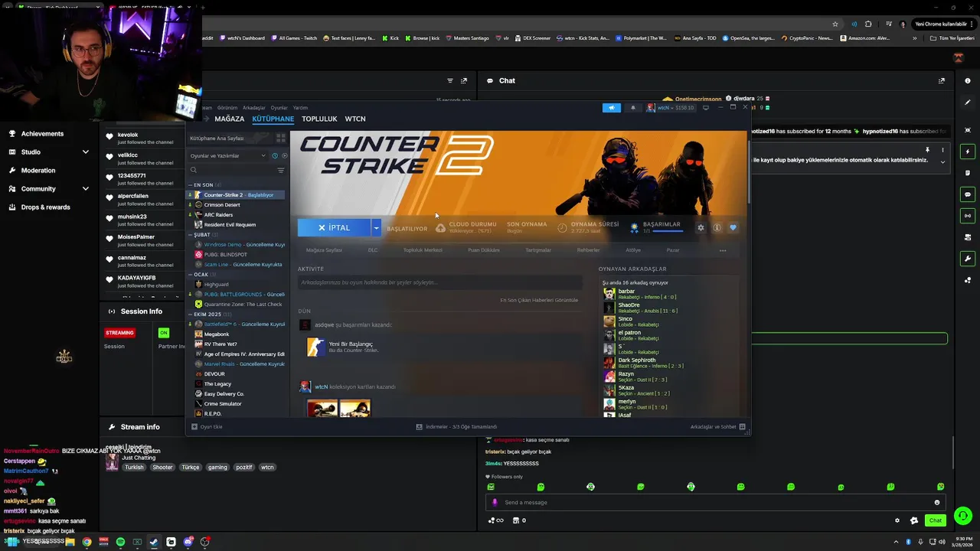Click in the Send a message field

point(716,502)
